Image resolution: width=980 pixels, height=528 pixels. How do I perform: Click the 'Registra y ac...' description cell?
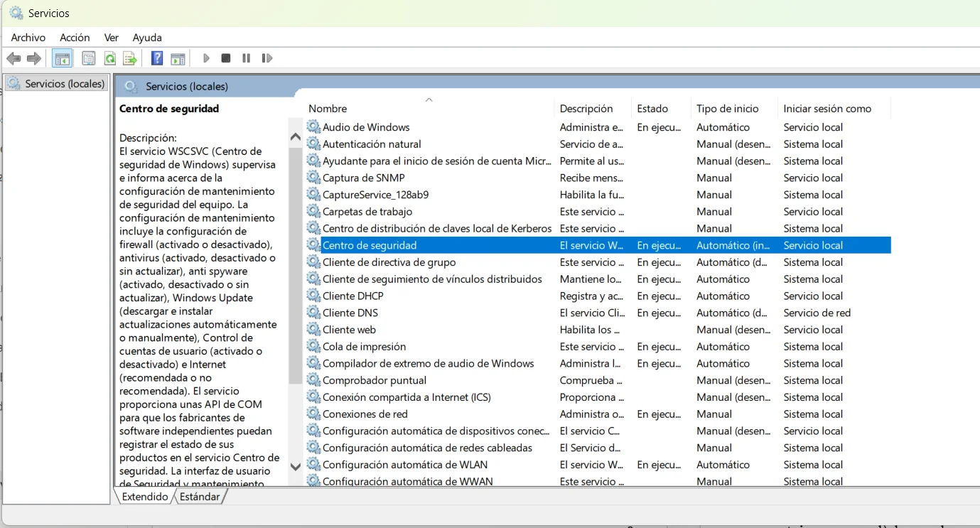[x=592, y=296]
